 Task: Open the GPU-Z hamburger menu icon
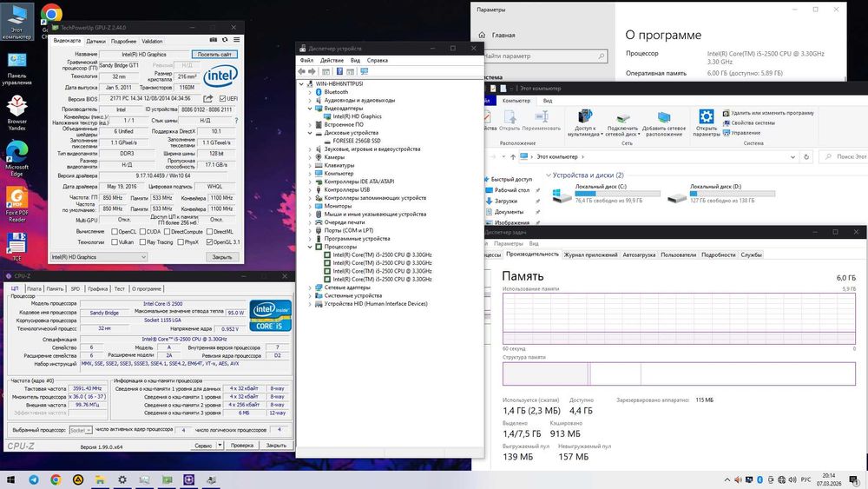click(x=236, y=40)
